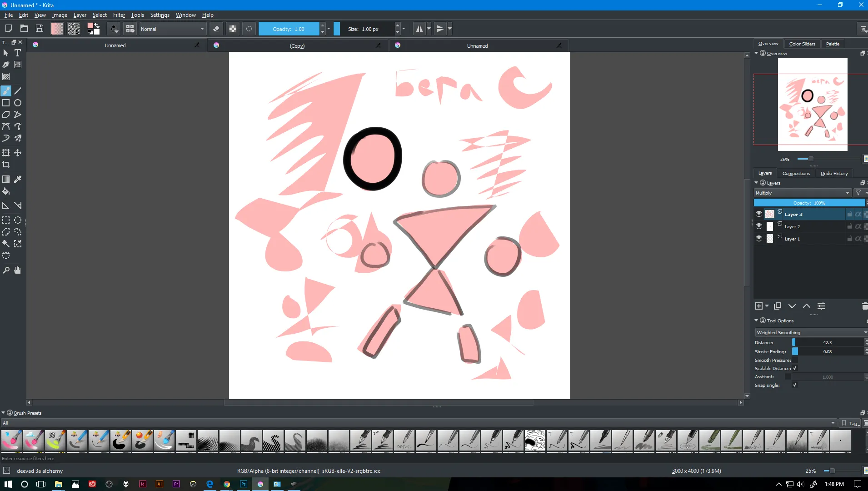Select the Text tool
This screenshot has width=868, height=491.
pyautogui.click(x=17, y=53)
